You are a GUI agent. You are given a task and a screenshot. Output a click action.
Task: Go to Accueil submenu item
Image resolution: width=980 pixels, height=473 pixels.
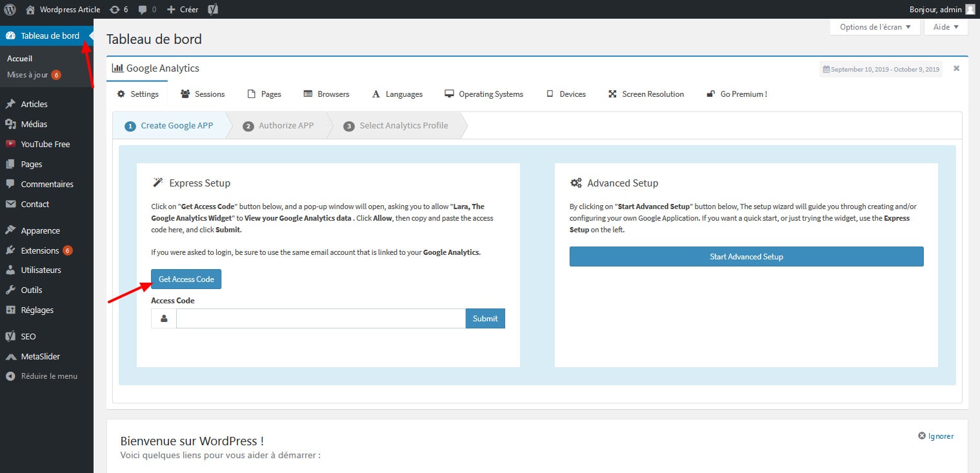pos(19,58)
